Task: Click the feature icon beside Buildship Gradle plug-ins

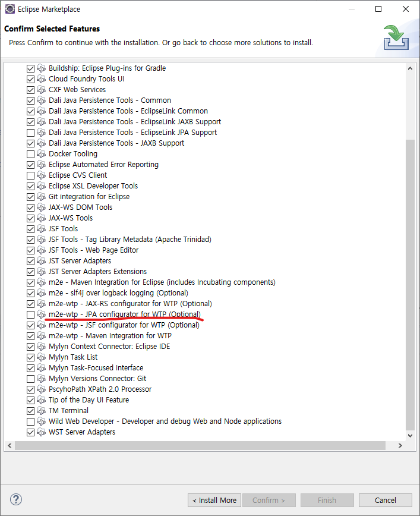Action: click(x=41, y=68)
